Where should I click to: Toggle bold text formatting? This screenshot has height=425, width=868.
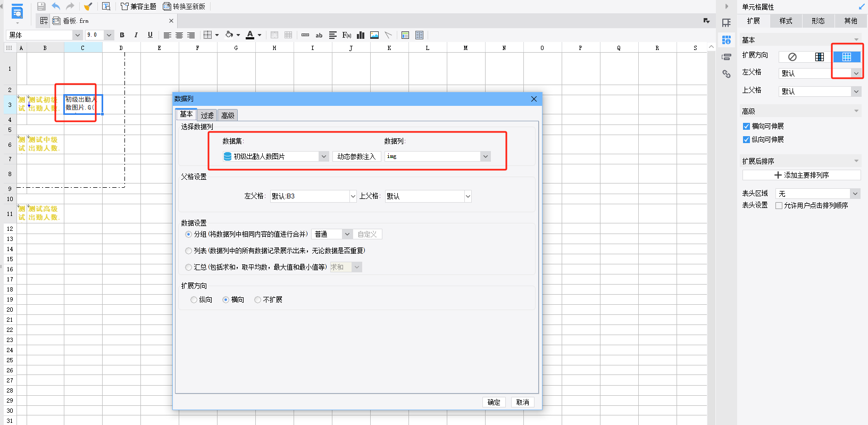coord(122,35)
